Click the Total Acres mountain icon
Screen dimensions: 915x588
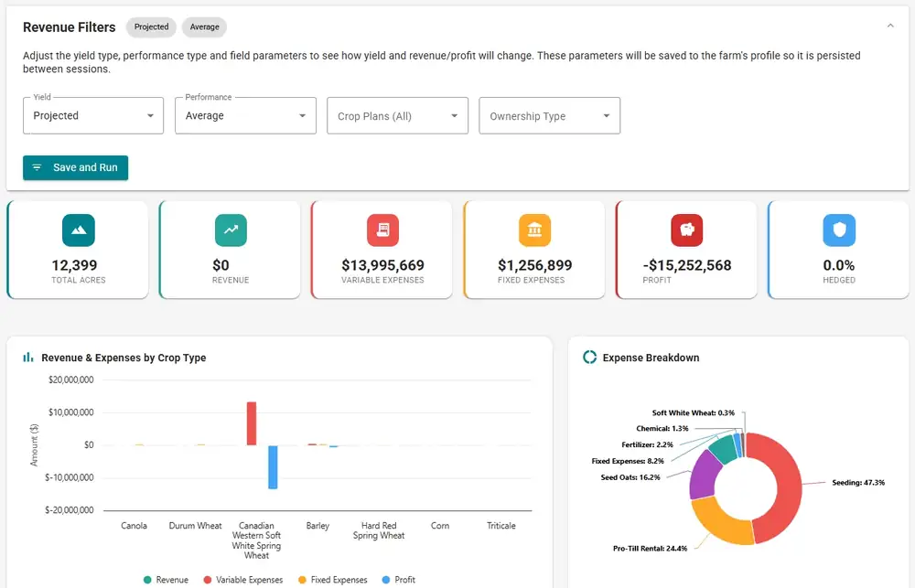click(x=78, y=230)
